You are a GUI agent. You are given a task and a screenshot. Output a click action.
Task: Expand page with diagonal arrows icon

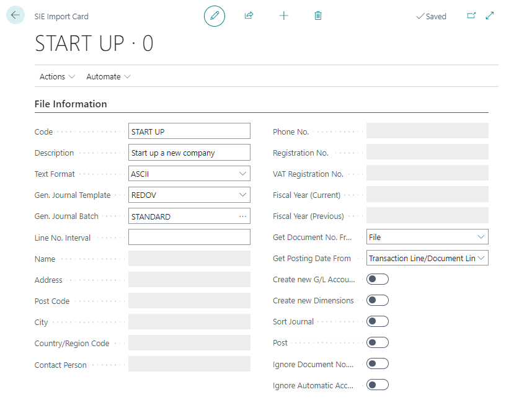click(490, 16)
